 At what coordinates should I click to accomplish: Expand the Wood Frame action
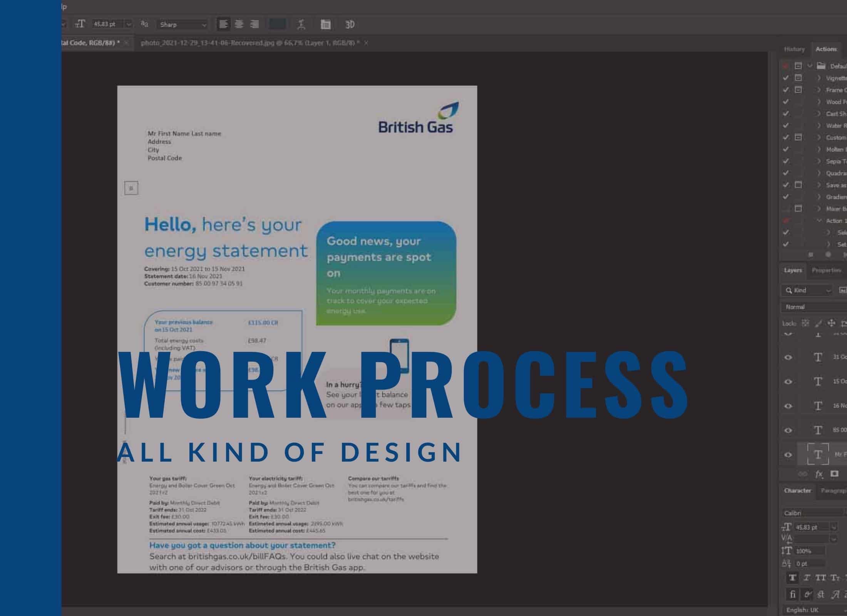[819, 102]
